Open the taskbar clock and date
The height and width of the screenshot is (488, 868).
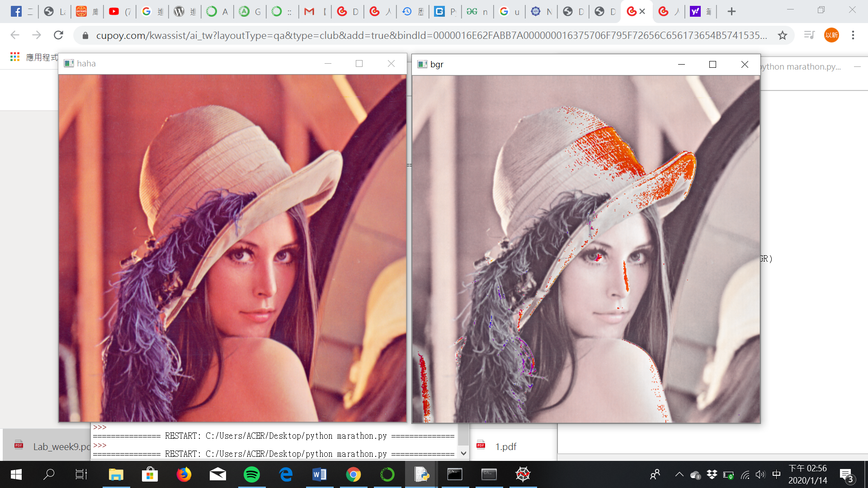click(x=807, y=474)
